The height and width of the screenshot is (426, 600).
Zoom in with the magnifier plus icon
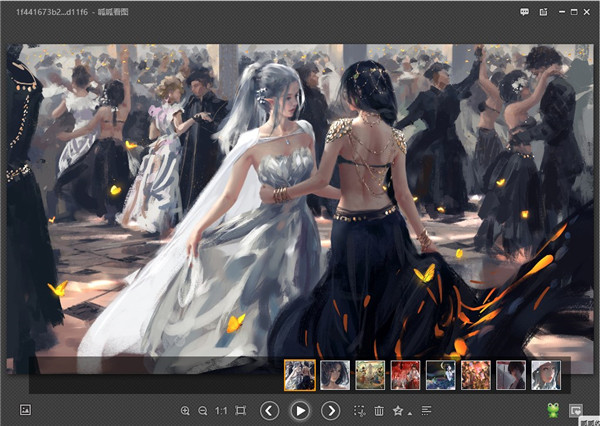185,411
